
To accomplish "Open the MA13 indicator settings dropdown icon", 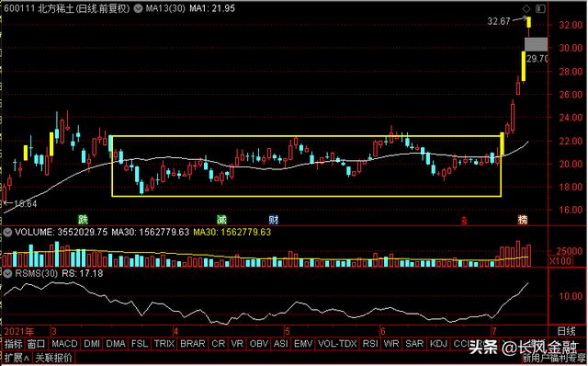I will coord(138,8).
